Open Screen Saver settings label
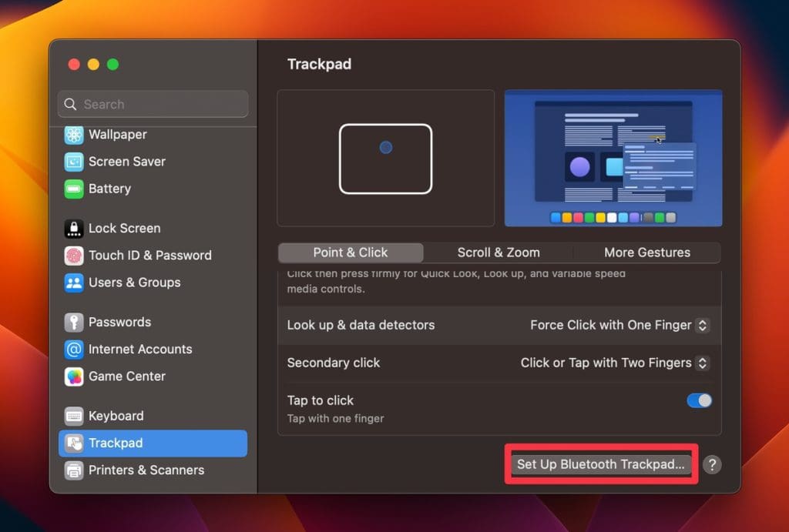 pyautogui.click(x=127, y=162)
